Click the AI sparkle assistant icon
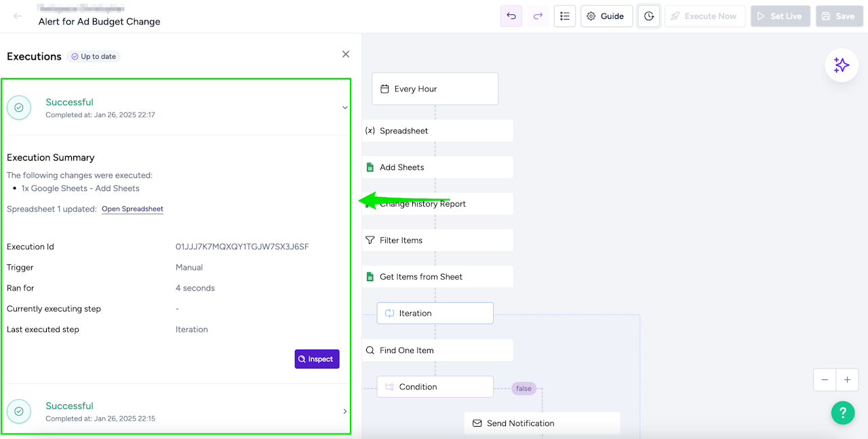 [x=842, y=65]
